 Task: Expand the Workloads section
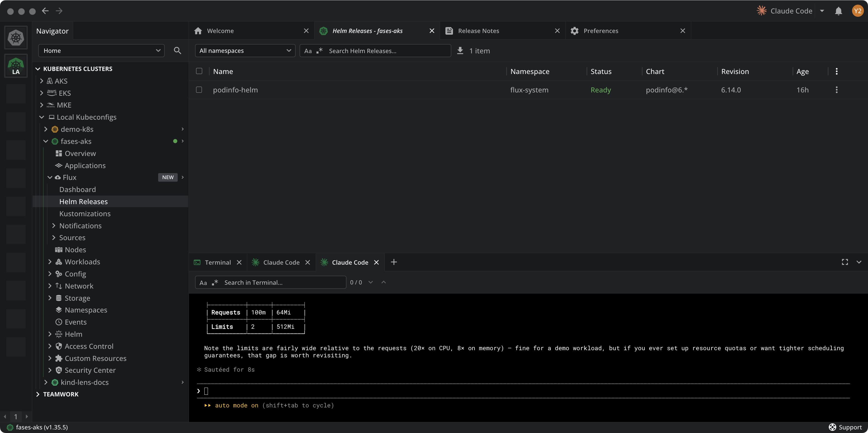(50, 262)
